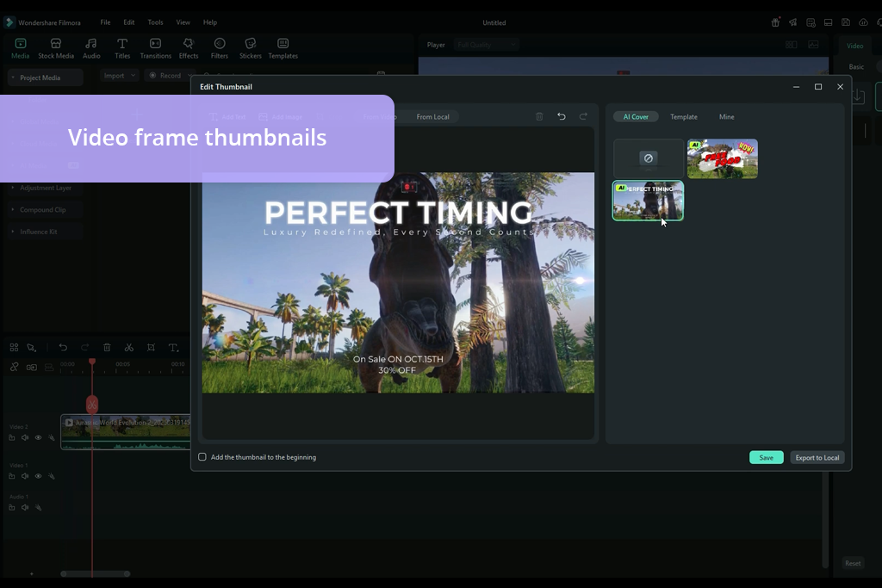Click the timeline delete trash icon
This screenshot has width=882, height=588.
point(107,348)
